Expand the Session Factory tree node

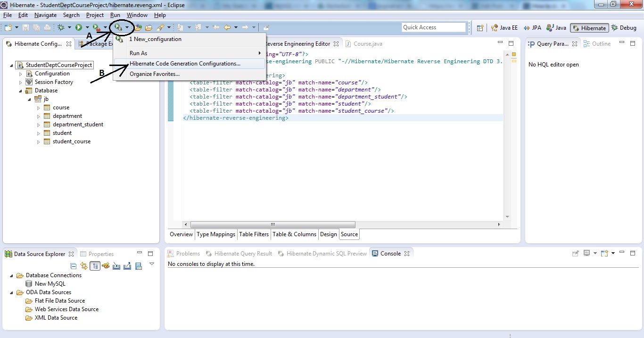tap(20, 82)
